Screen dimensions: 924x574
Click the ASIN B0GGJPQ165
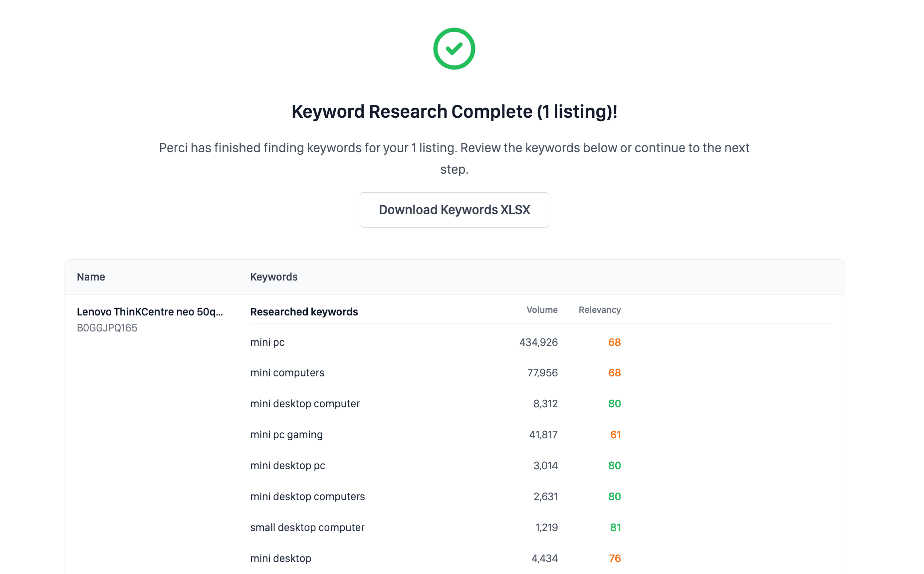point(107,328)
